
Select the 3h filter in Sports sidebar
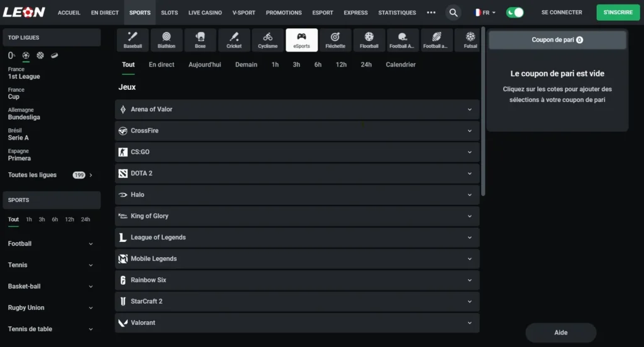(x=42, y=219)
